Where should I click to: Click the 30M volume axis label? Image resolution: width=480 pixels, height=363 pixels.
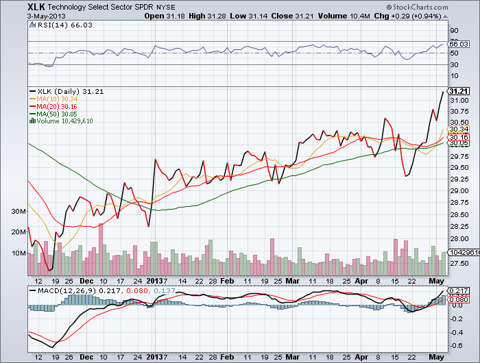tap(19, 212)
